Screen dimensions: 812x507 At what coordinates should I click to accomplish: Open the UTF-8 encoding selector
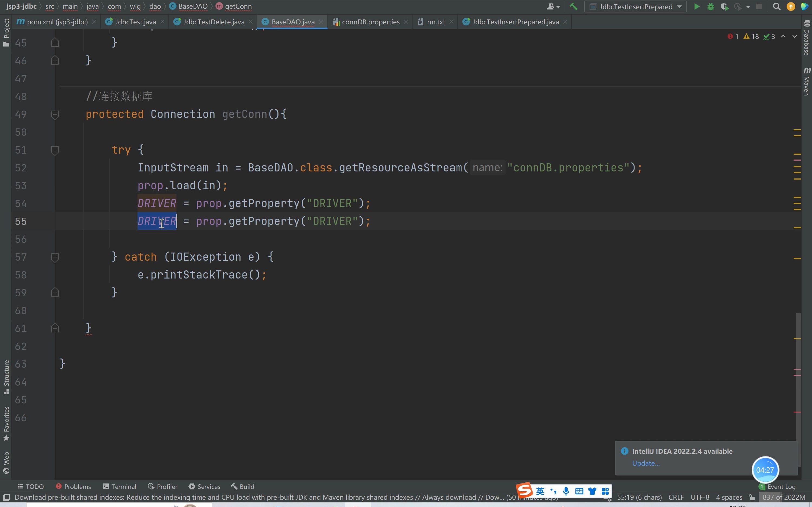(700, 497)
